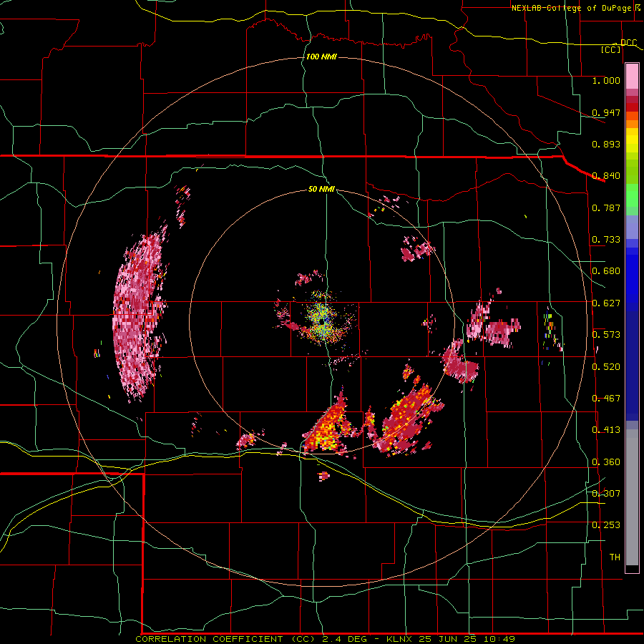Click the light pink top of the color bar

tap(632, 76)
